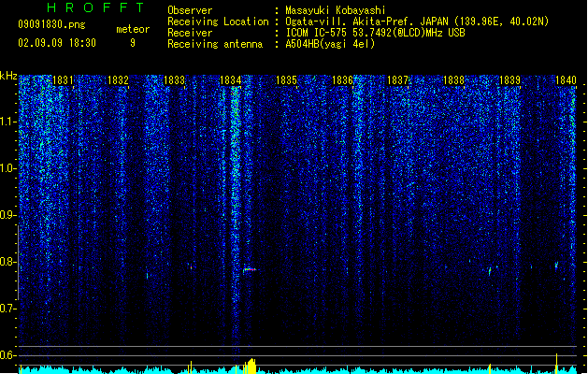
Task: Click the yellow power peak below 1834
Action: point(251,366)
